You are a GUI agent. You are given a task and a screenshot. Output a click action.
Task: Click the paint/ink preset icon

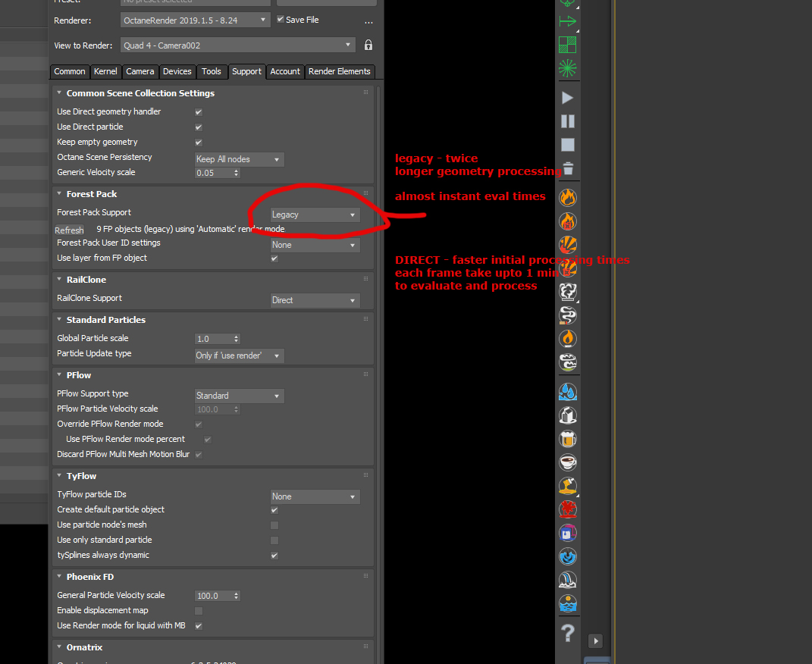(x=568, y=533)
